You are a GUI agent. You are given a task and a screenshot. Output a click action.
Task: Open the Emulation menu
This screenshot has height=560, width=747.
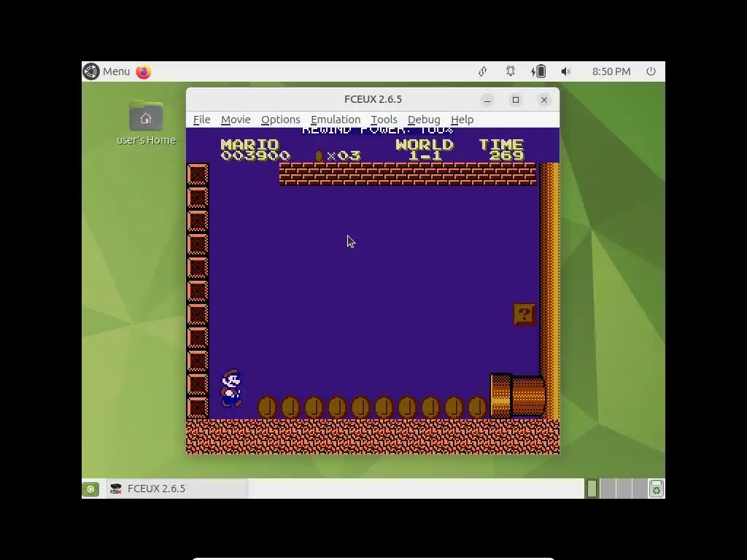click(x=336, y=120)
